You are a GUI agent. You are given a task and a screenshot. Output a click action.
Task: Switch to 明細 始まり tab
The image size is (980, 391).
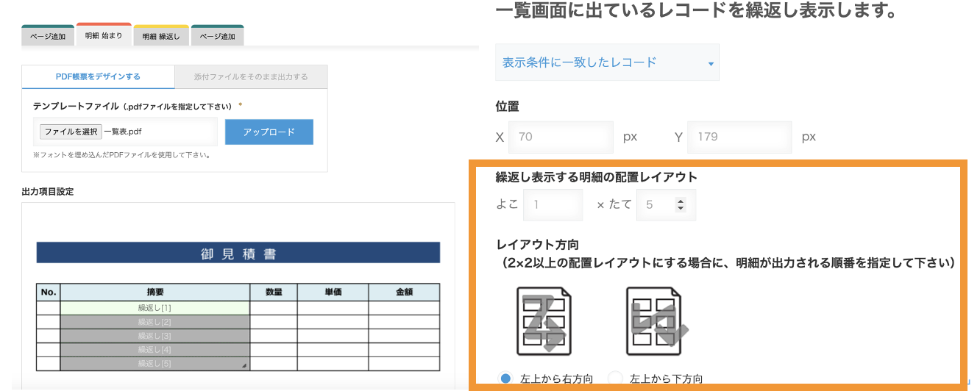coord(104,35)
